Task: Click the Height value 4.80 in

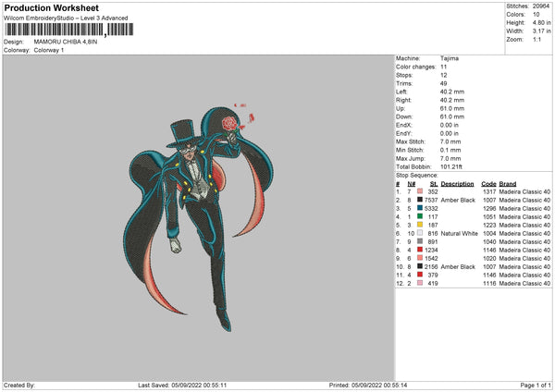Action: (542, 22)
